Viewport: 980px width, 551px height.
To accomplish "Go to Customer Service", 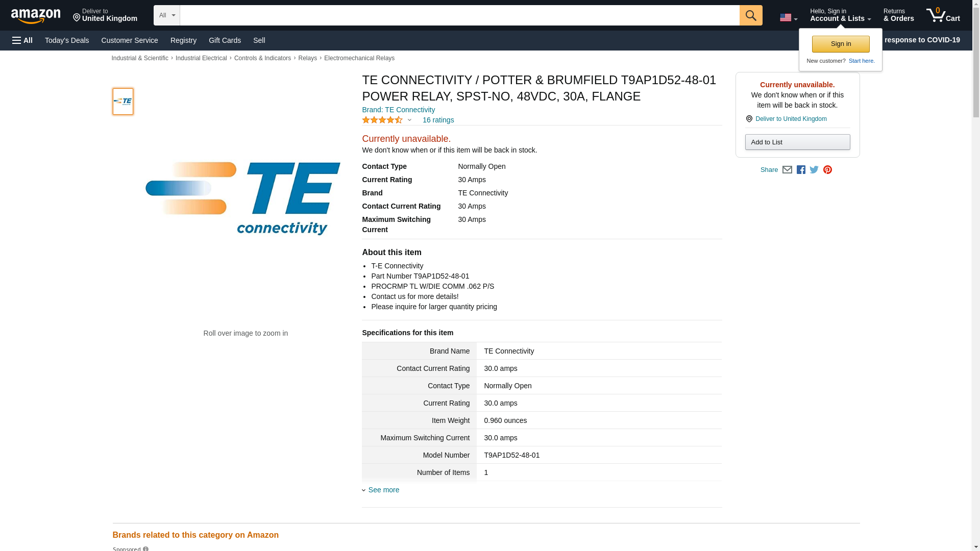I will [130, 40].
